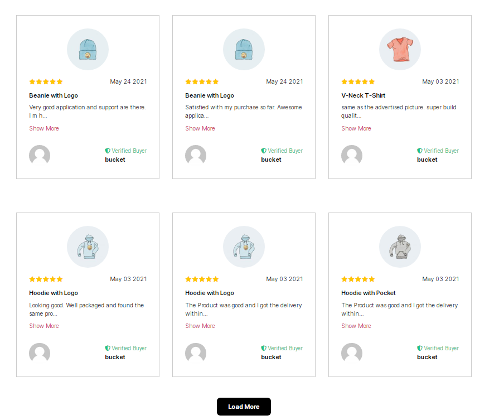Click the star rating on the Hoodie with Pocket review

tap(357, 279)
